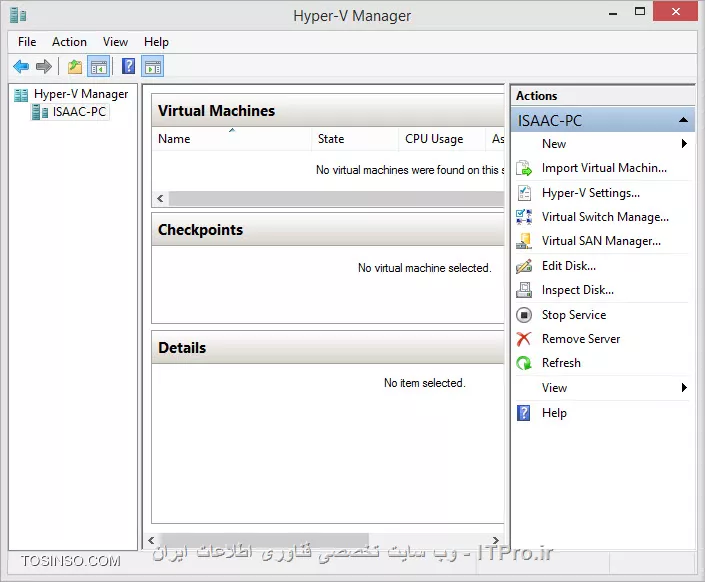Click the Stop Service icon
The height and width of the screenshot is (582, 705).
(x=524, y=315)
